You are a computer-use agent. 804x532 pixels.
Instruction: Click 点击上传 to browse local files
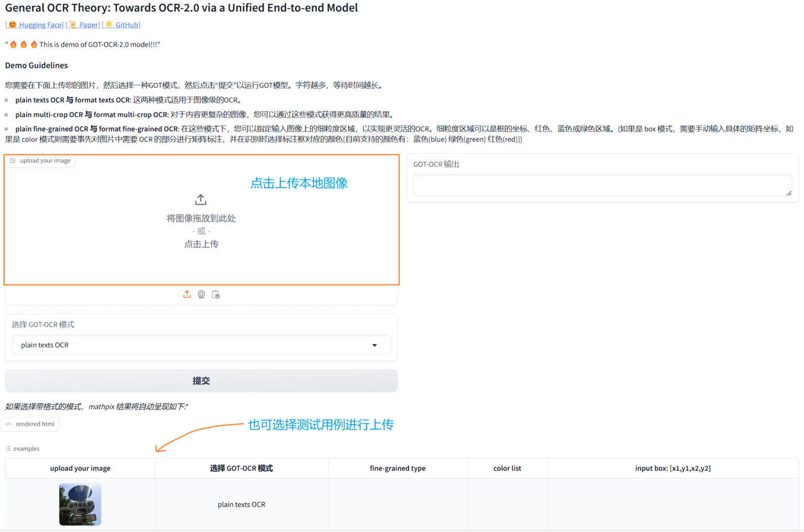click(201, 244)
